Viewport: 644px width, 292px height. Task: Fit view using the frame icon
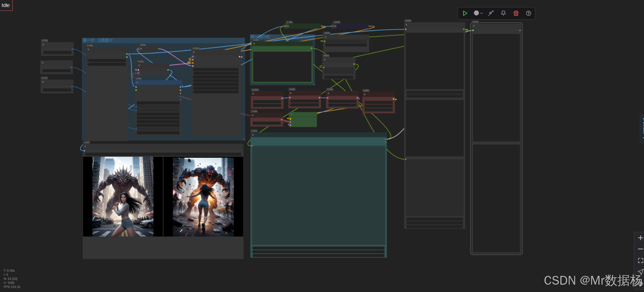641,261
